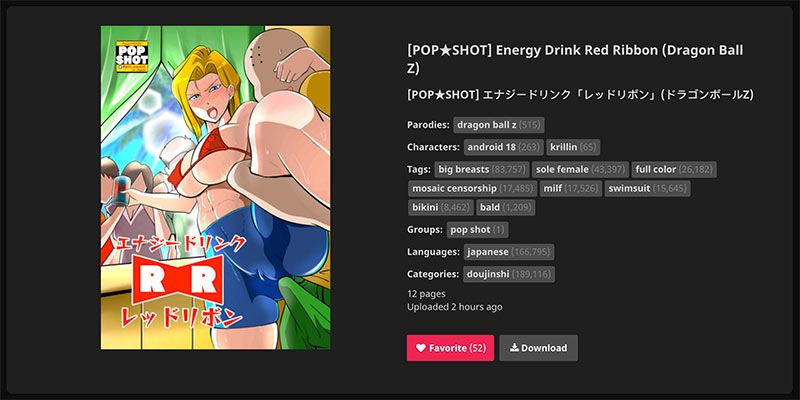Screen dimensions: 800x400
Task: Click the 'Uploaded 2 hours ago' timestamp
Action: 455,307
